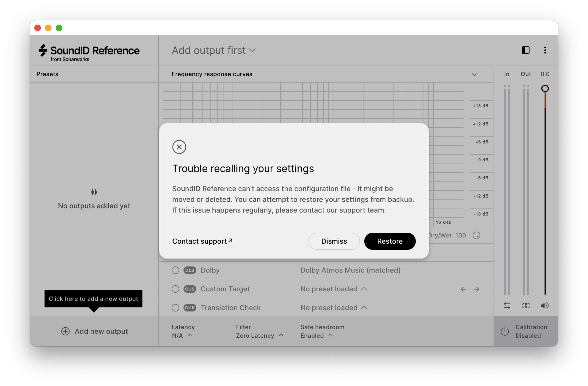588x386 pixels.
Task: Click the Dismiss button
Action: tap(334, 241)
